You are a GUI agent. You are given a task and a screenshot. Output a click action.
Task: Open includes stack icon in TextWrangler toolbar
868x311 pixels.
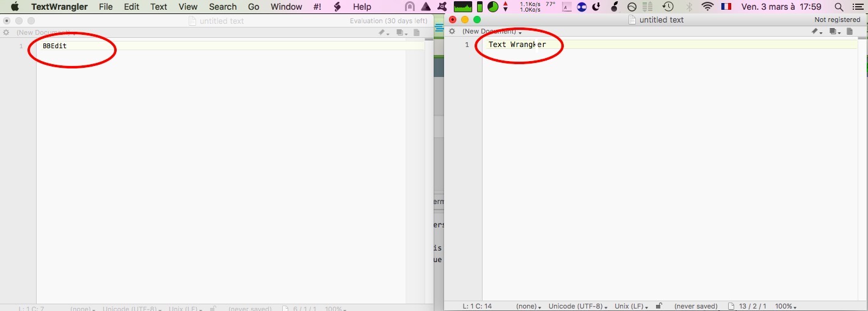[x=834, y=32]
